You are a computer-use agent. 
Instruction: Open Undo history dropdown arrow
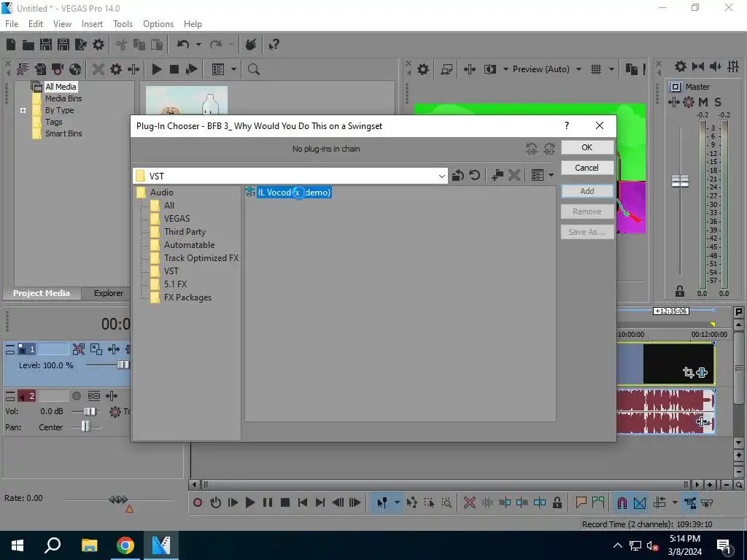pyautogui.click(x=198, y=44)
